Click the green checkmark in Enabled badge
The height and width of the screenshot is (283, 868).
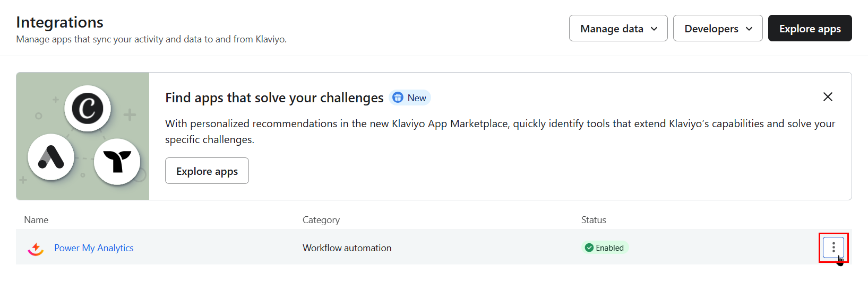(x=589, y=248)
